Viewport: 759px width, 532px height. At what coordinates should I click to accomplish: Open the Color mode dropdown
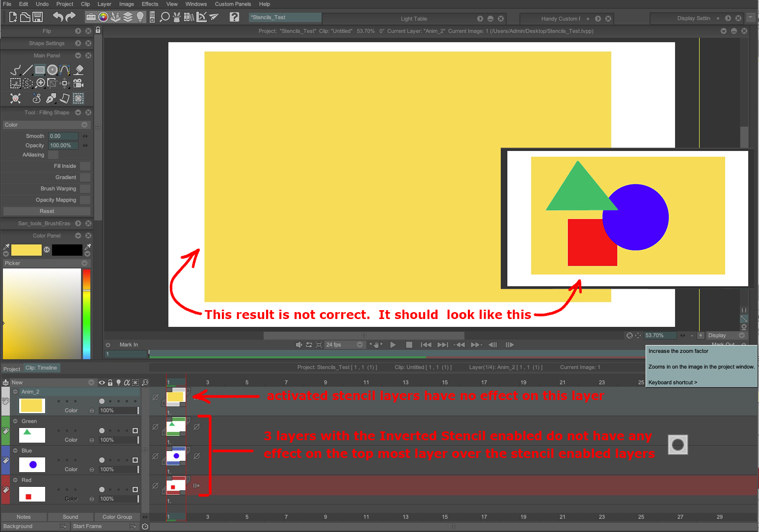pos(46,125)
